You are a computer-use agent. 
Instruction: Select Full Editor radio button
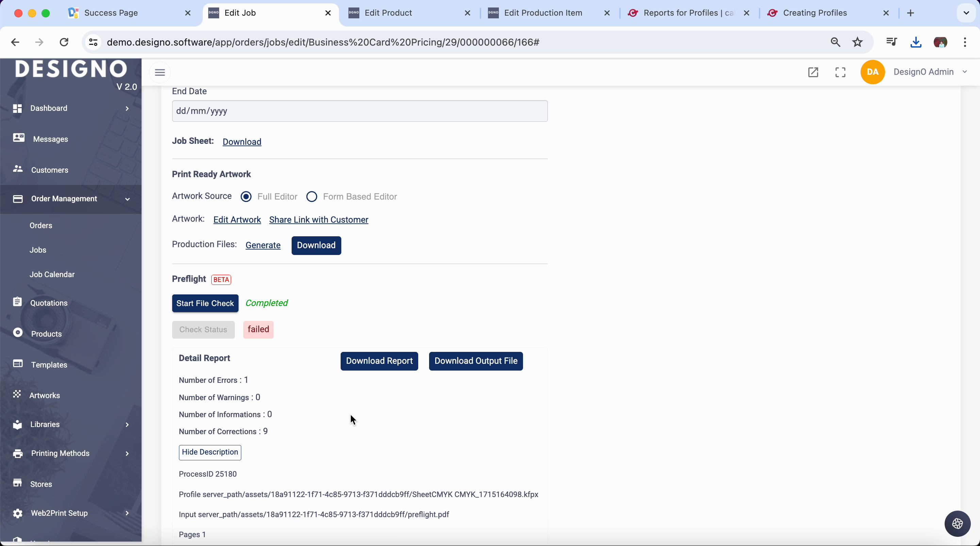pyautogui.click(x=246, y=197)
